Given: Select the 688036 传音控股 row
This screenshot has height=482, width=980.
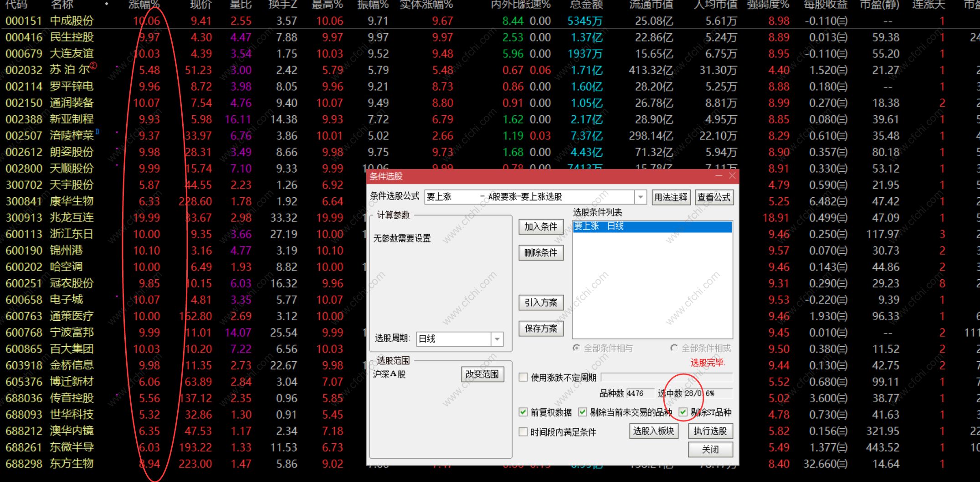Looking at the screenshot, I should click(182, 398).
